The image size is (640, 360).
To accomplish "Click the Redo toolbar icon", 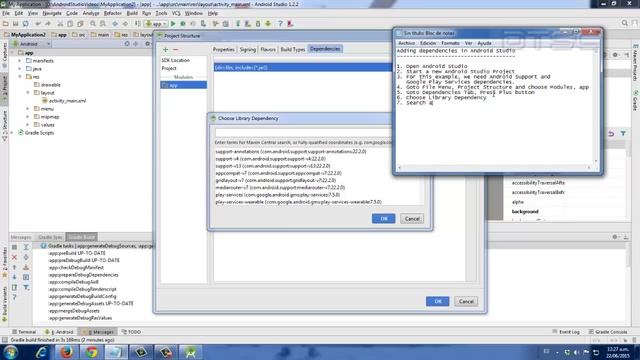I will [x=48, y=24].
